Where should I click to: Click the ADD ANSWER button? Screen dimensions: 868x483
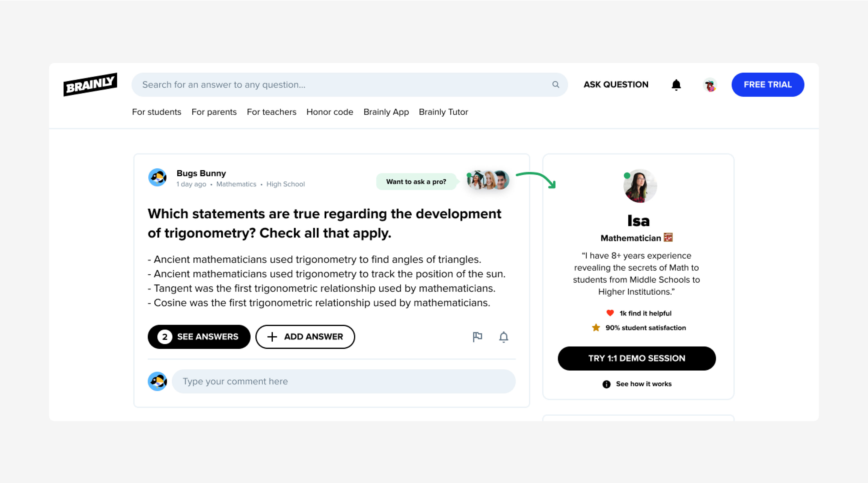[x=305, y=337]
